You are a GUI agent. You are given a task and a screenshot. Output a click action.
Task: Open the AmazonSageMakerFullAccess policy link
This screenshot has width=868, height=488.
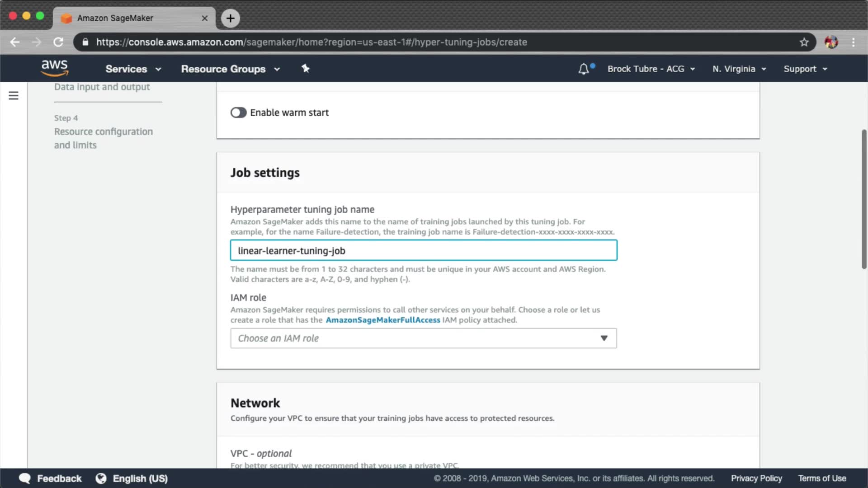[382, 320]
